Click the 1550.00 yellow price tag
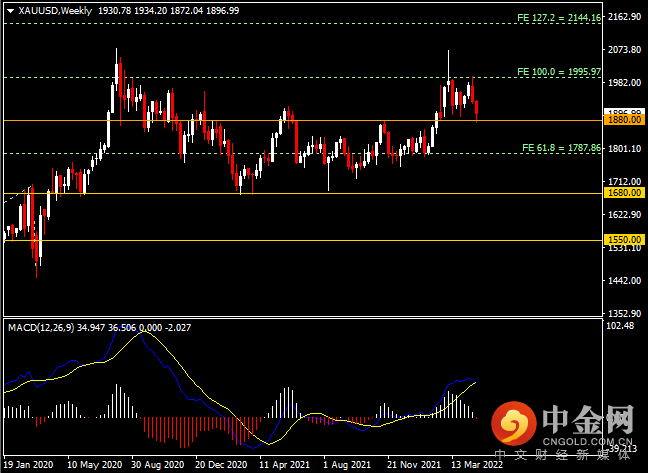Screen dimensions: 648x473 pos(624,240)
